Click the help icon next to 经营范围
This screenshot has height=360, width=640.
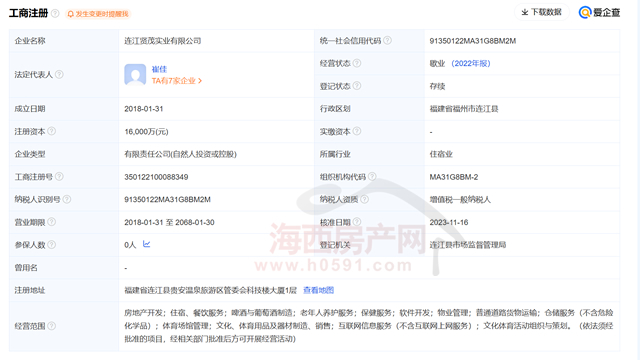point(51,326)
